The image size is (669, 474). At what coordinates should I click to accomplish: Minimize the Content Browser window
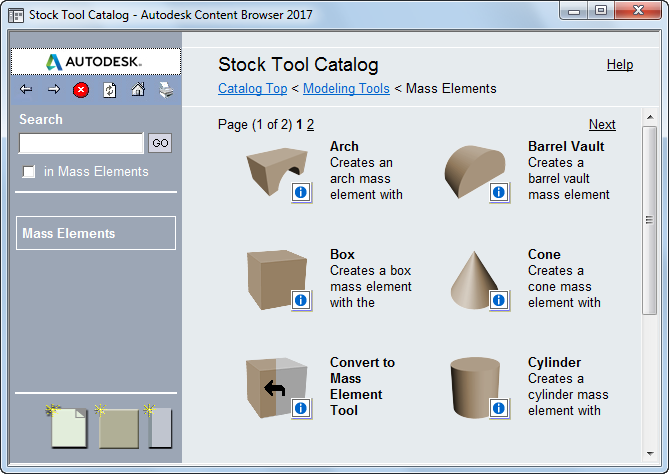coord(574,11)
